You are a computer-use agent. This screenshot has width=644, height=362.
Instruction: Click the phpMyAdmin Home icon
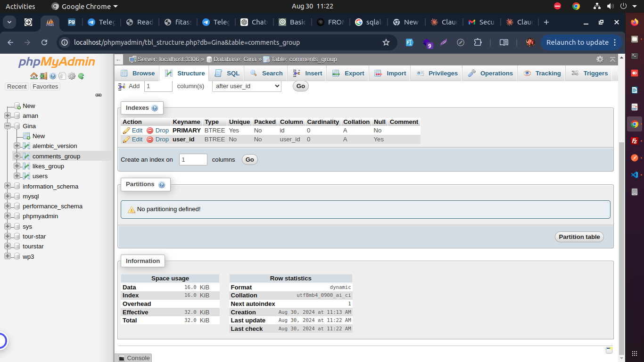pos(33,76)
